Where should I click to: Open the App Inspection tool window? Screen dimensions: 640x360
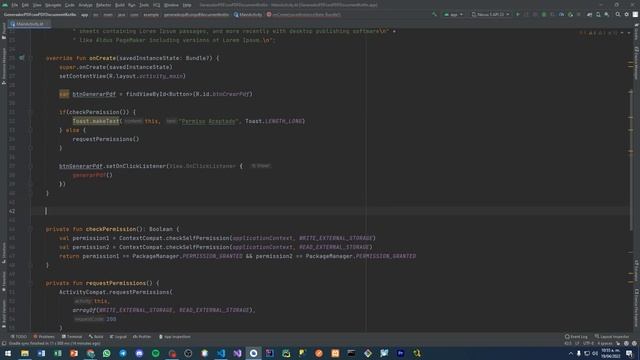click(175, 337)
